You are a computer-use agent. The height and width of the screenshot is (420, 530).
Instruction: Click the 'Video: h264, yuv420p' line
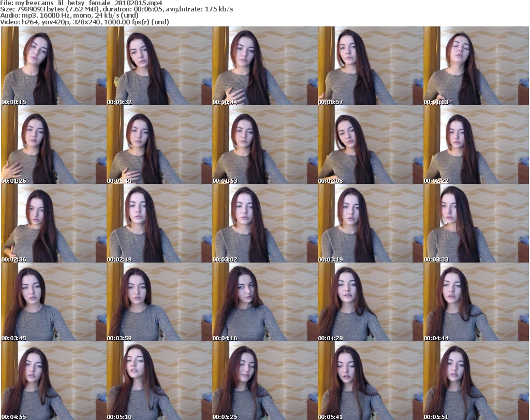(x=84, y=22)
